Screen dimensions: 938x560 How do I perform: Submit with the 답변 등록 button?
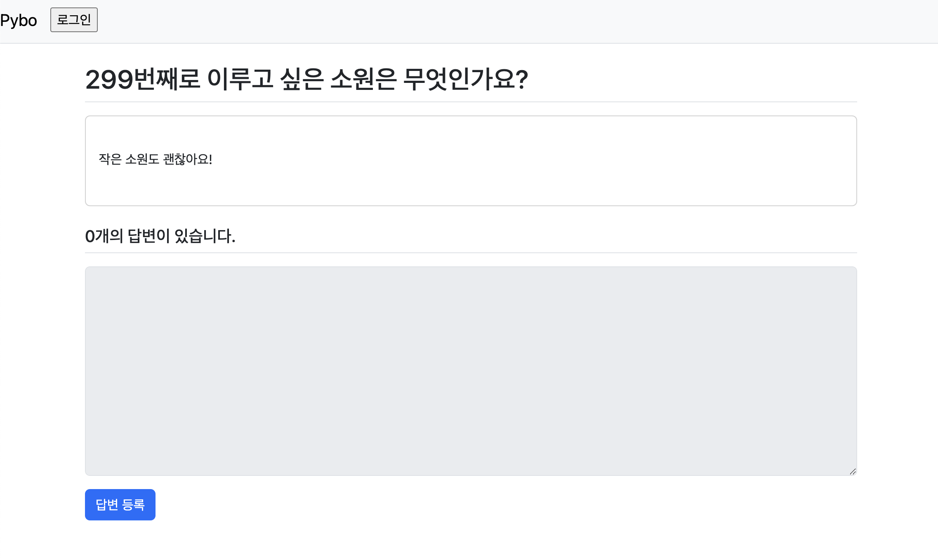click(x=120, y=504)
